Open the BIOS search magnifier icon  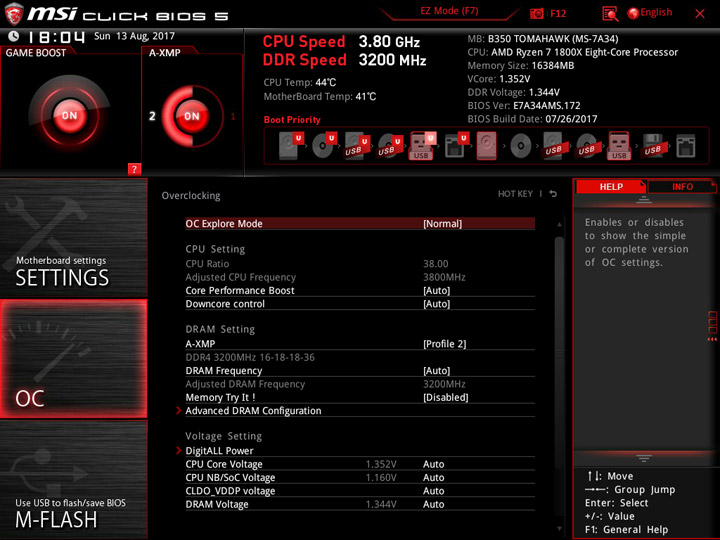[x=610, y=14]
